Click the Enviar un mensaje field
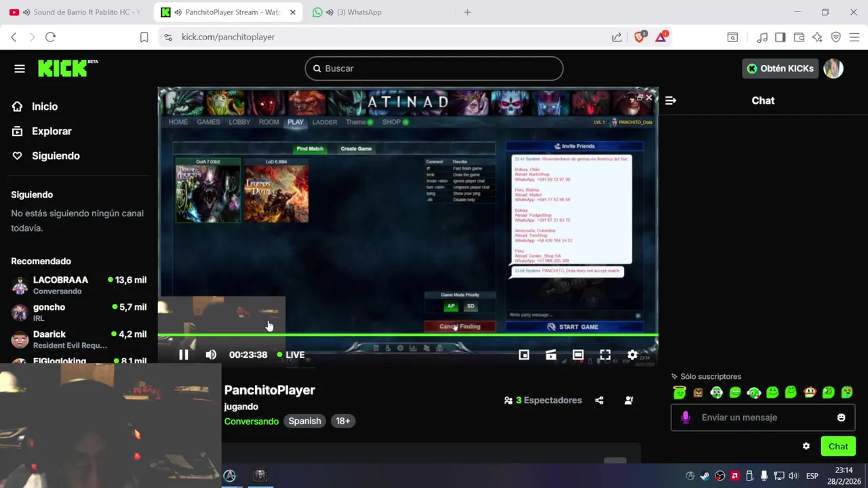Viewport: 868px width, 488px height. pyautogui.click(x=764, y=418)
